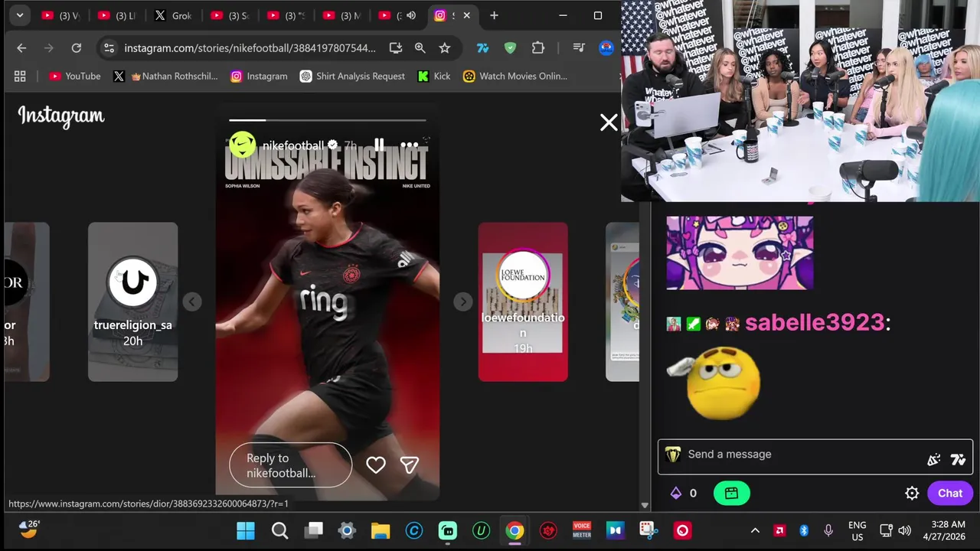
Task: Go to the previous story using the left arrow
Action: coord(192,302)
